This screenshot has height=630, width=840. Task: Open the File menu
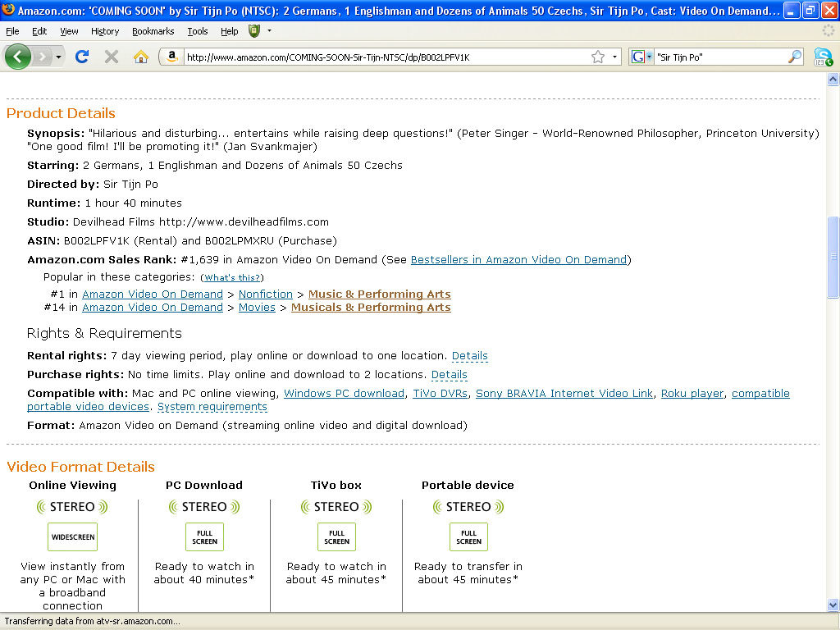[12, 31]
